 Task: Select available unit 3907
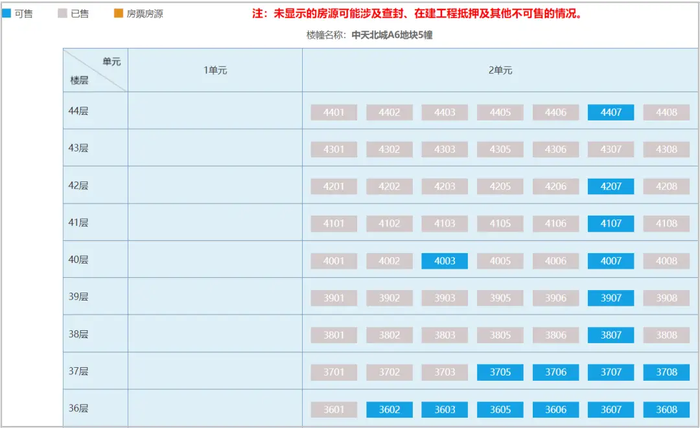[611, 298]
